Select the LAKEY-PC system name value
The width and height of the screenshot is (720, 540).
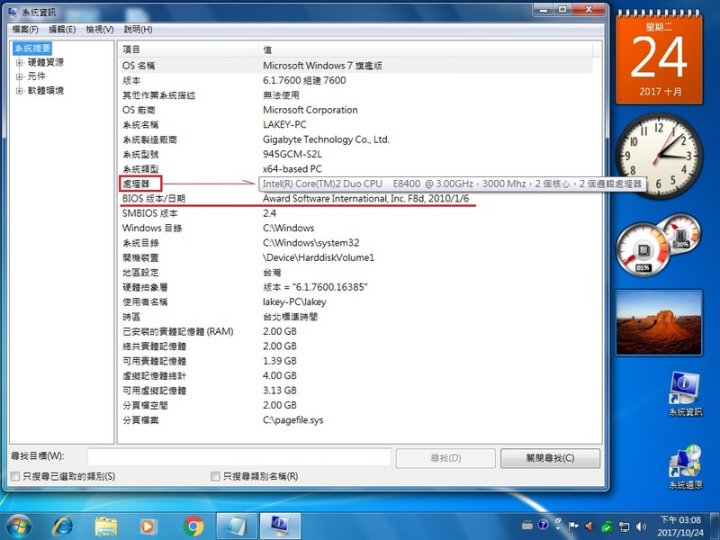tap(284, 124)
